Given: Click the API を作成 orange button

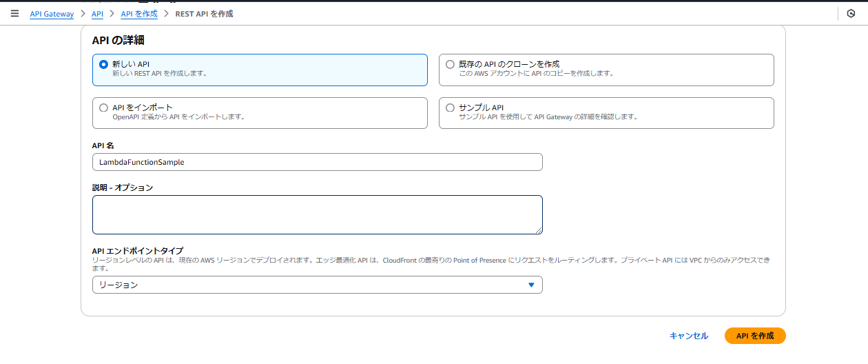Looking at the screenshot, I should click(x=755, y=336).
